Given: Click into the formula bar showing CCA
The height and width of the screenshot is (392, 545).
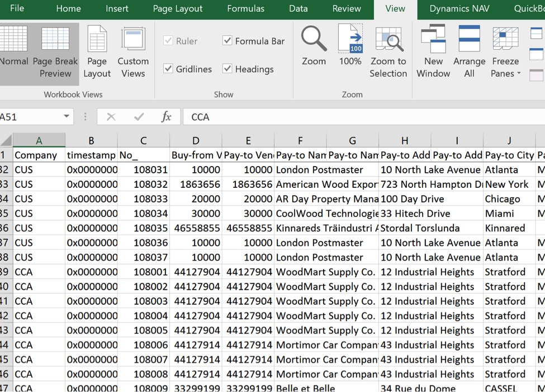Looking at the screenshot, I should pos(364,117).
